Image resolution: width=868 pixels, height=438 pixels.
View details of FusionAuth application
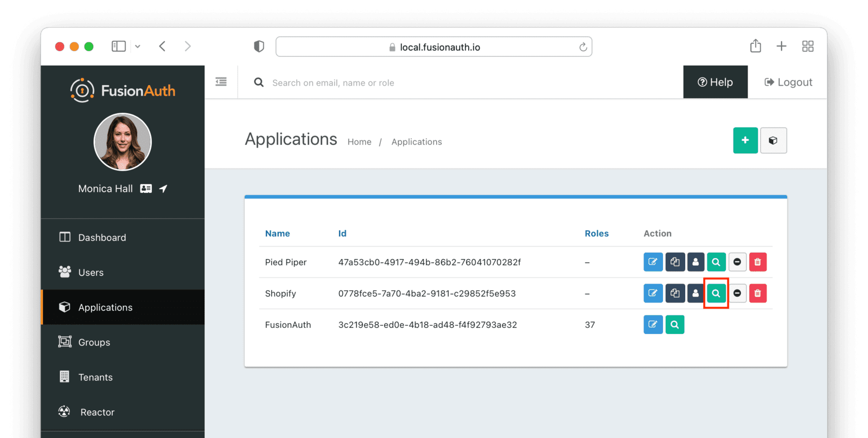pyautogui.click(x=675, y=325)
